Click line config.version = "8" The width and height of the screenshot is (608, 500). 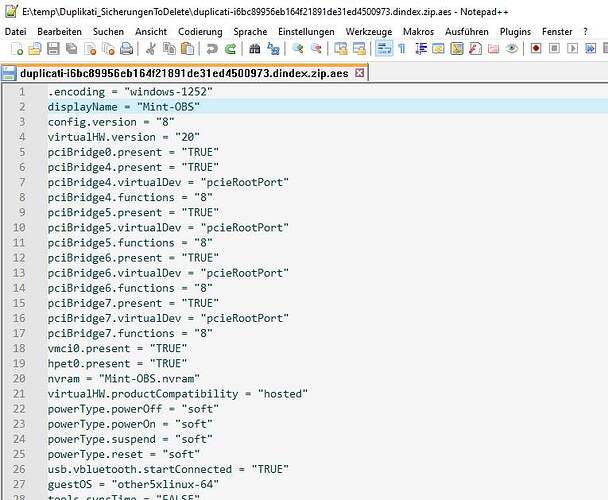point(111,122)
